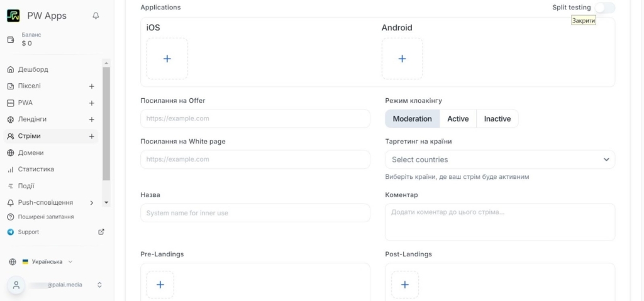This screenshot has height=301, width=644.
Task: Add a Pre-Landing
Action: pyautogui.click(x=160, y=285)
